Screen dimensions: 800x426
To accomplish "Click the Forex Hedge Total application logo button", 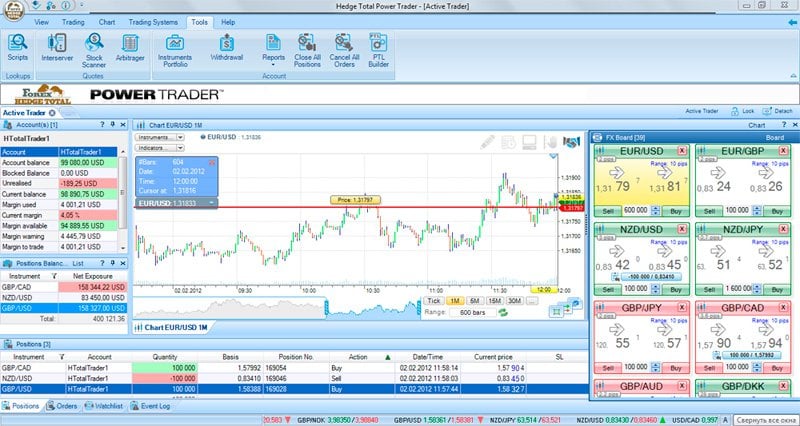I will coord(14,11).
